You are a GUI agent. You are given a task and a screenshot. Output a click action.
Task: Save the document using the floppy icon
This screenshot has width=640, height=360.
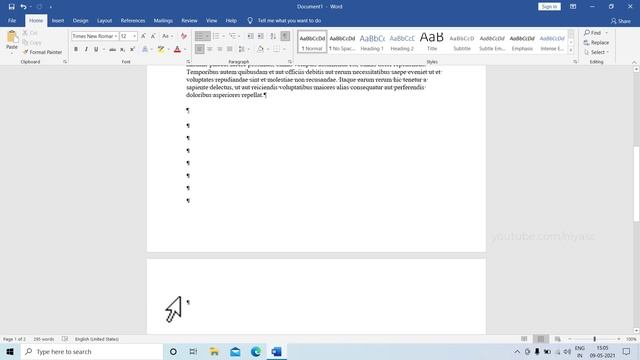pyautogui.click(x=11, y=7)
